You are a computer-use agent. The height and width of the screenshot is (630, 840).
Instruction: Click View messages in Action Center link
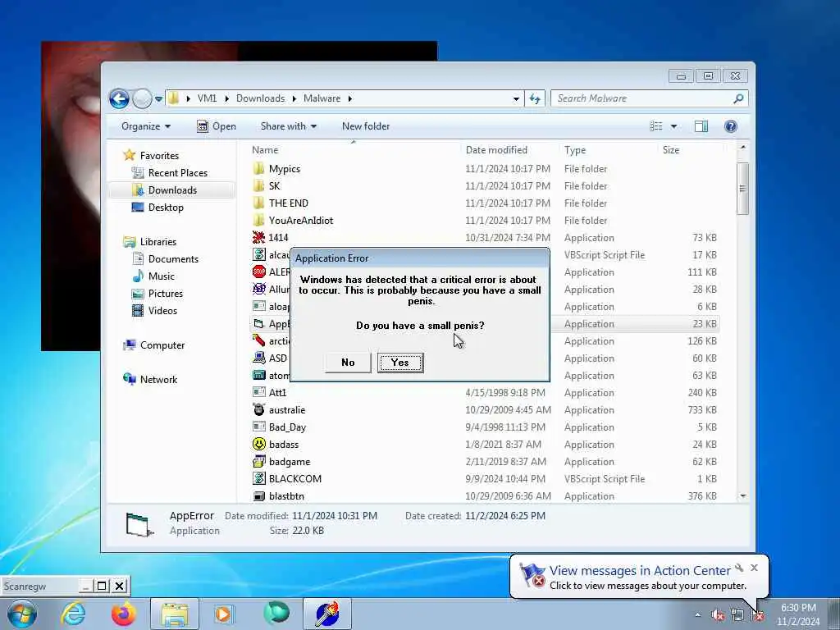point(640,571)
